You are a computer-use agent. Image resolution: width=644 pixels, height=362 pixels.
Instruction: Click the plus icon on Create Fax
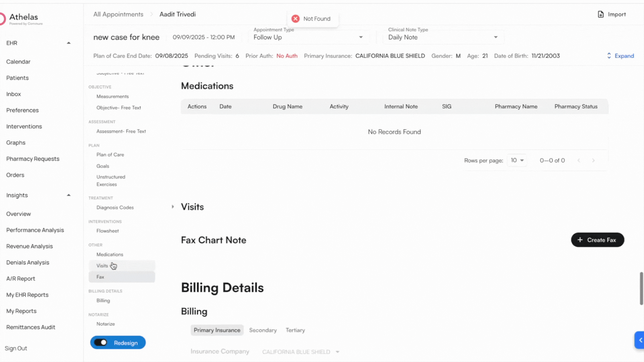coord(580,240)
